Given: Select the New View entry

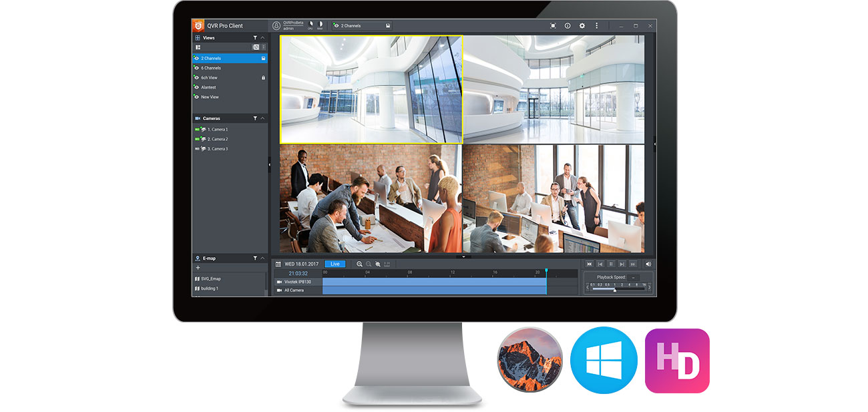Looking at the screenshot, I should (x=230, y=97).
